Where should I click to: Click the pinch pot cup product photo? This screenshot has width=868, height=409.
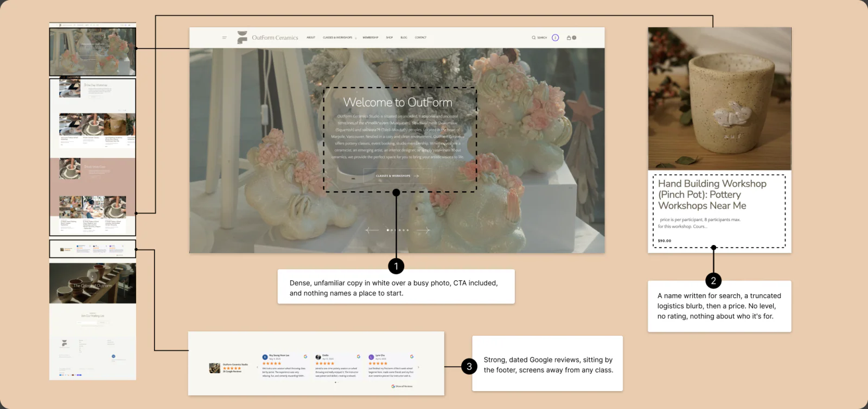[x=719, y=99]
